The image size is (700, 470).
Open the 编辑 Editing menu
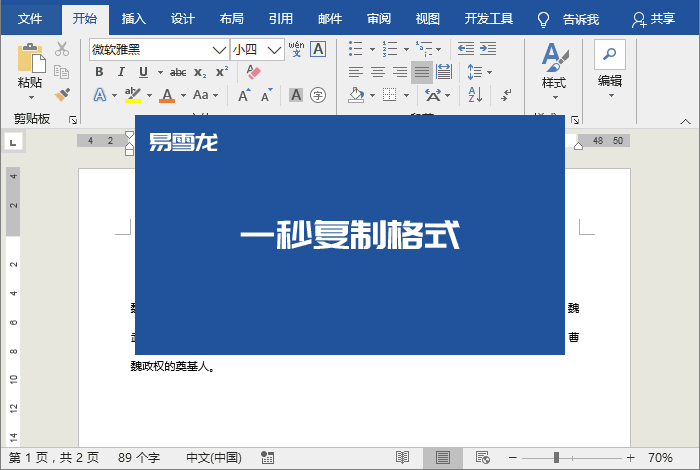610,69
